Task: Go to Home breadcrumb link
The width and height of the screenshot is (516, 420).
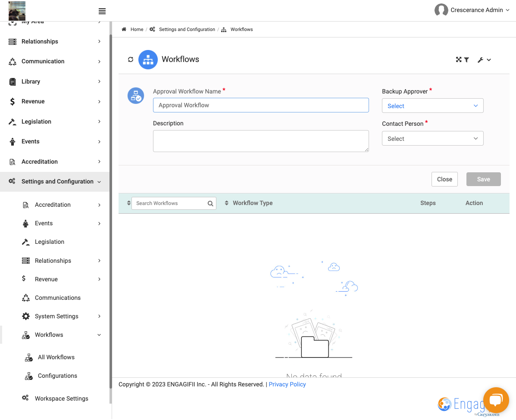Action: pyautogui.click(x=137, y=29)
